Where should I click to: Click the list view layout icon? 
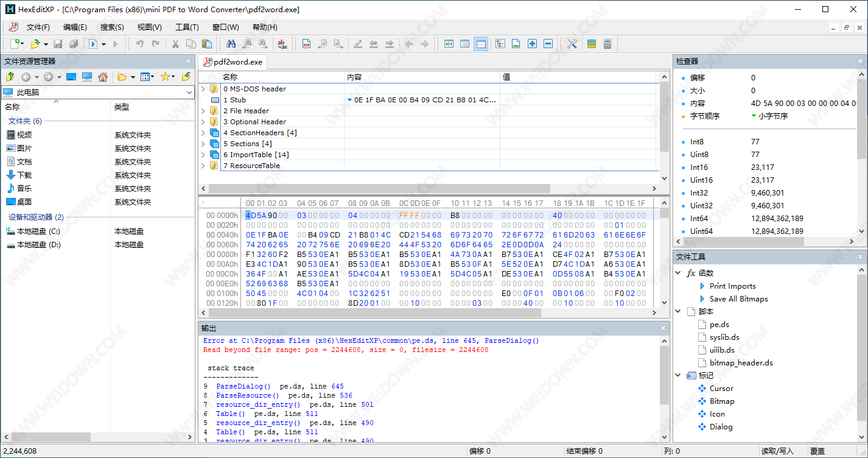[464, 44]
